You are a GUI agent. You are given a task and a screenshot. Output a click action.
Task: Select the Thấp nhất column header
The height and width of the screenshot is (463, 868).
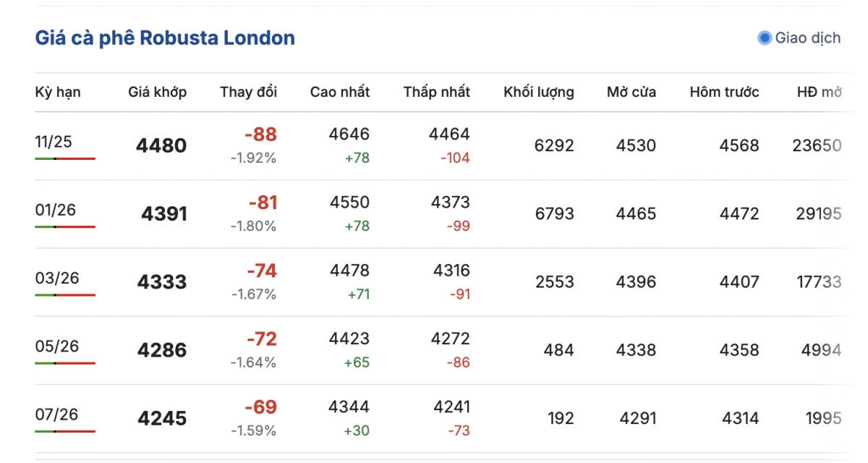(436, 92)
